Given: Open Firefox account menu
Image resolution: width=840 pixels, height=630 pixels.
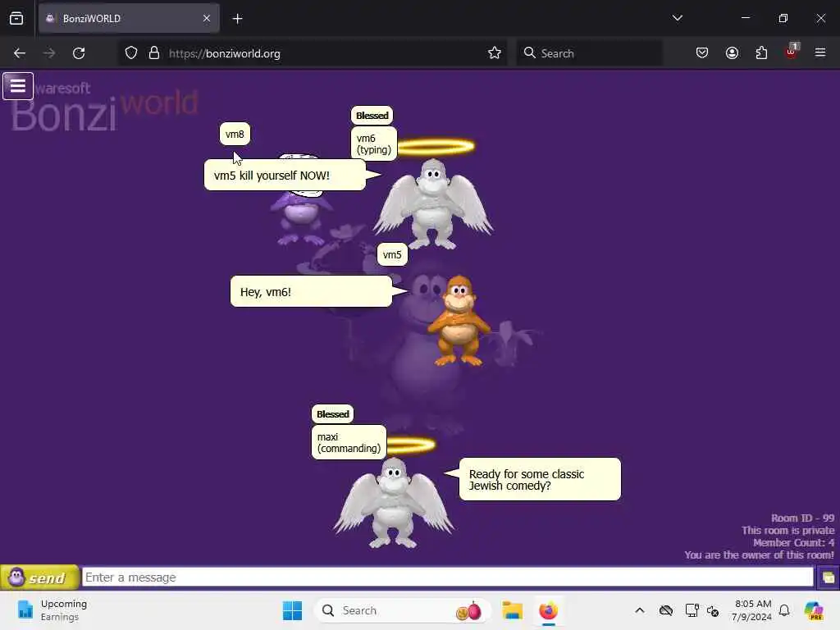Looking at the screenshot, I should pos(732,53).
